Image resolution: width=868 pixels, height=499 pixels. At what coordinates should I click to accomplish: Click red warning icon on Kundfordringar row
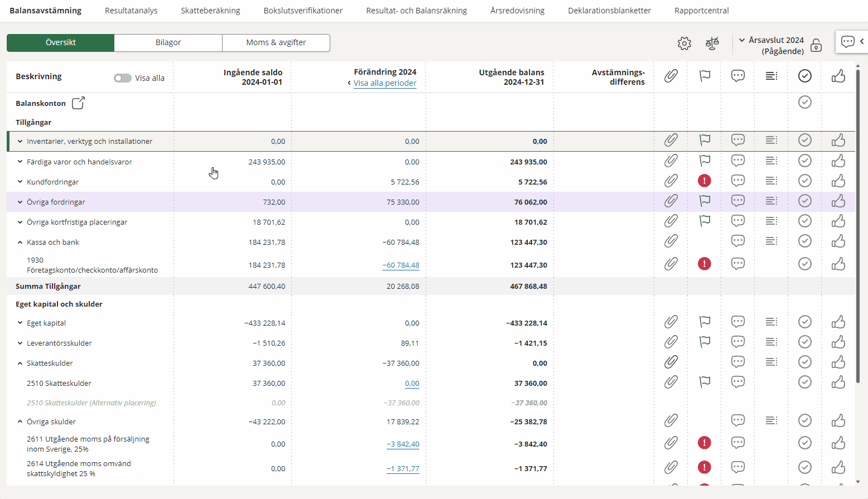(705, 181)
